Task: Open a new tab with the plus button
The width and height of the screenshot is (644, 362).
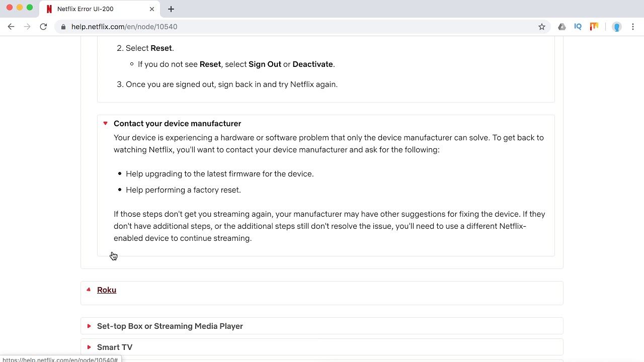Action: click(171, 9)
